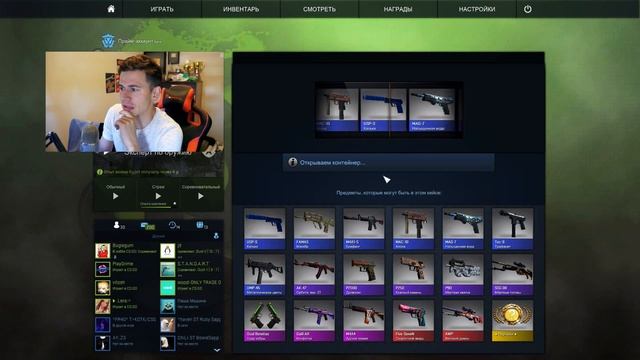Select the M4A1-S item tile

(364, 229)
